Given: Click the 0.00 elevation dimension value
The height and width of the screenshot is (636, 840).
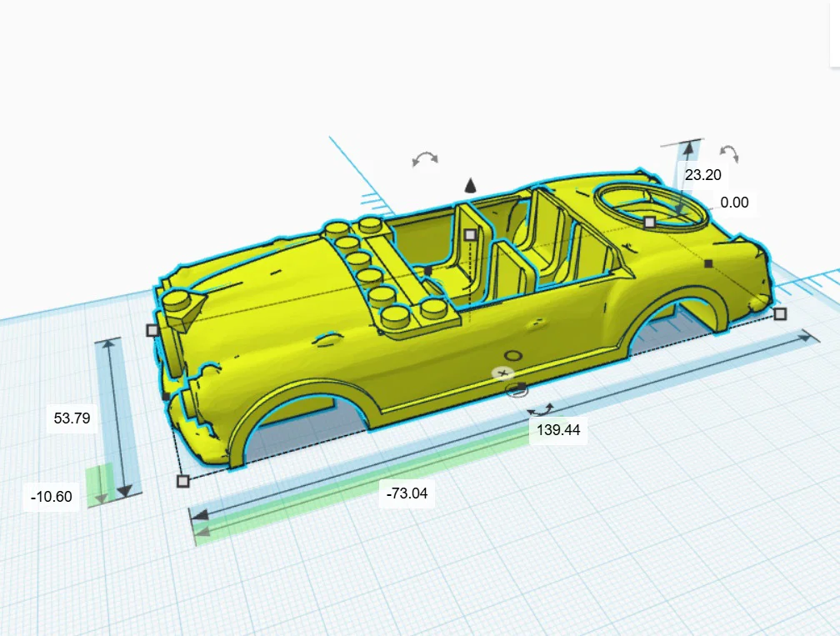Looking at the screenshot, I should click(x=734, y=203).
